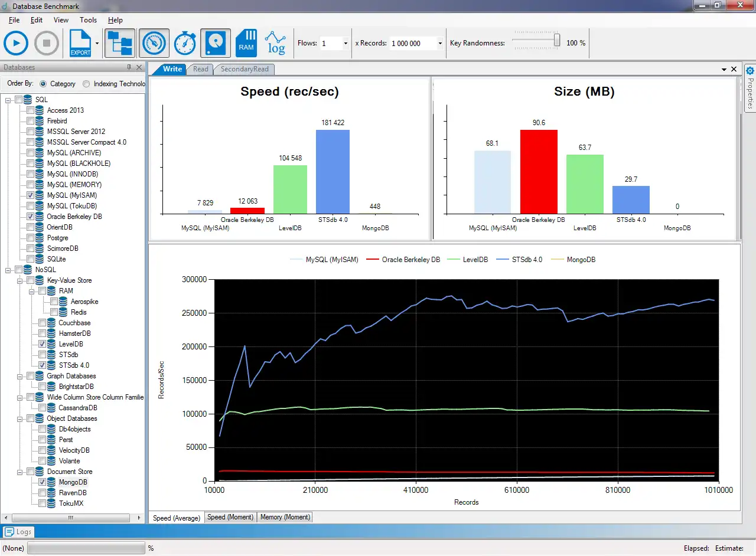Image resolution: width=756 pixels, height=556 pixels.
Task: Open the Export dropdown arrow
Action: pos(96,43)
